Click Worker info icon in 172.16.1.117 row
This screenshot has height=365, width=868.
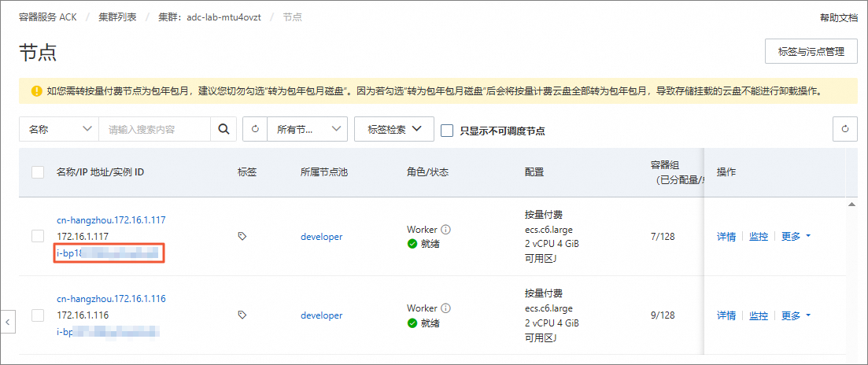point(445,229)
